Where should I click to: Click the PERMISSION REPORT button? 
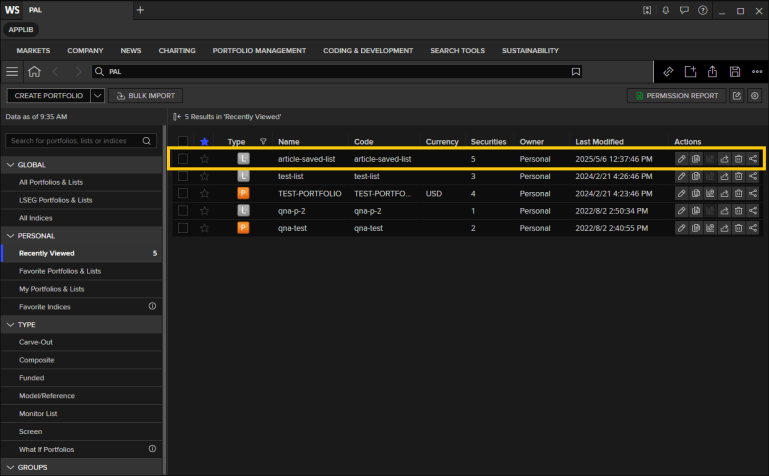[676, 96]
